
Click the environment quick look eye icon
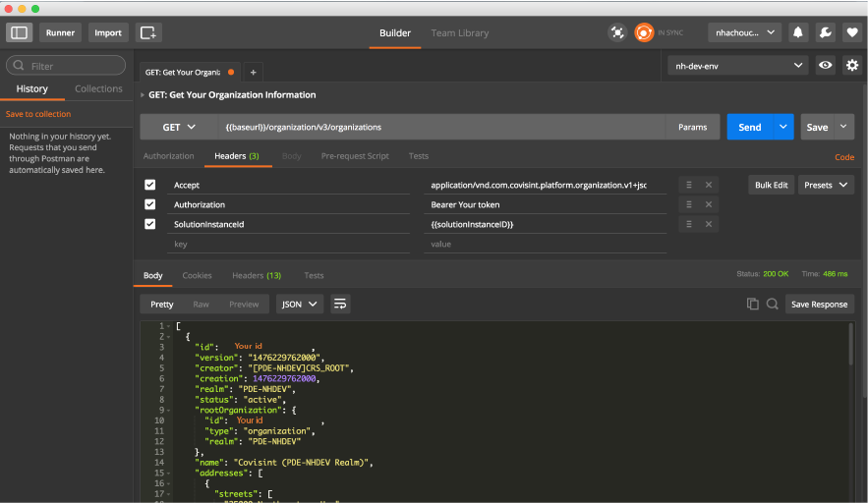click(x=826, y=66)
